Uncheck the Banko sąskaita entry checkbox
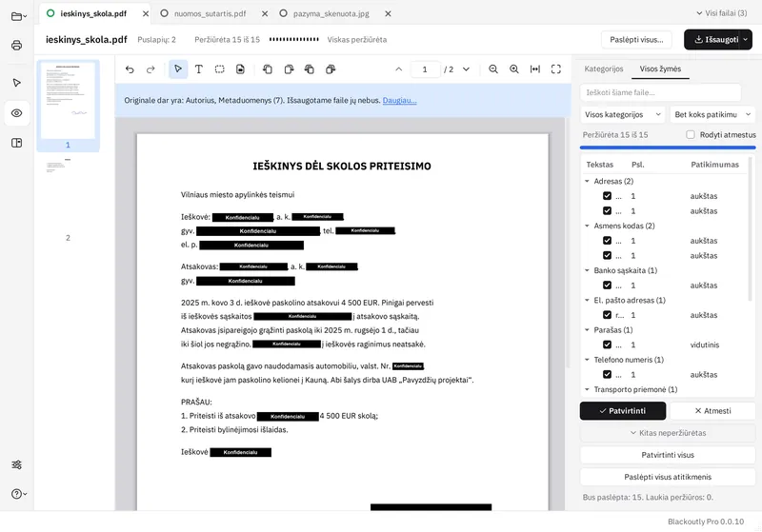This screenshot has height=532, width=762. (x=607, y=285)
